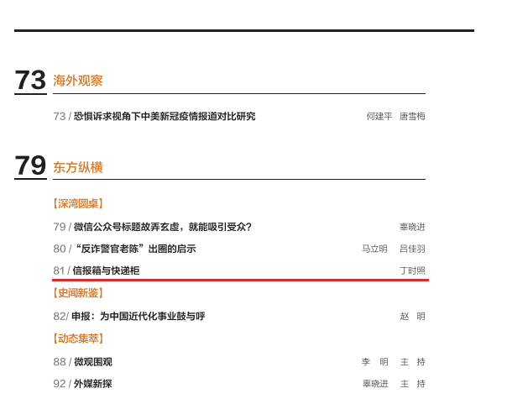Screen dimensions: 528x420
Task: Open the article "反诈警官老陈"出圈的启示
Action: 136,249
